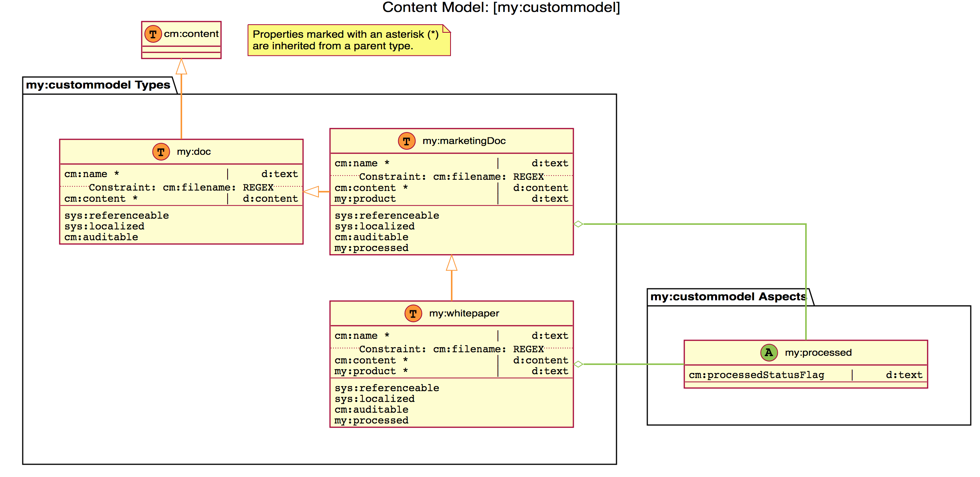This screenshot has height=477, width=980.
Task: Click sys:referenceable in my:marketingDoc
Action: pos(387,216)
